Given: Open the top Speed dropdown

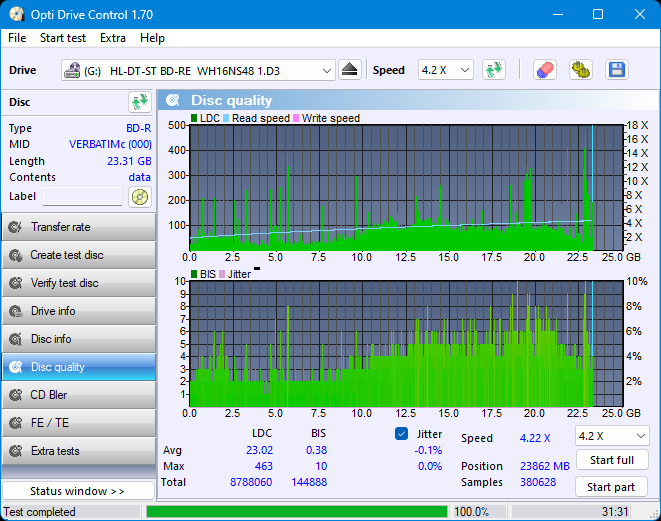Looking at the screenshot, I should (x=445, y=70).
